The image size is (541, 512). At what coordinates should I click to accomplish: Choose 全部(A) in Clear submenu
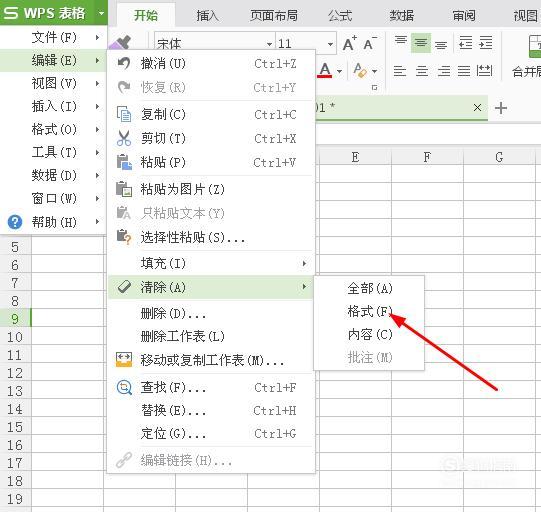point(369,288)
